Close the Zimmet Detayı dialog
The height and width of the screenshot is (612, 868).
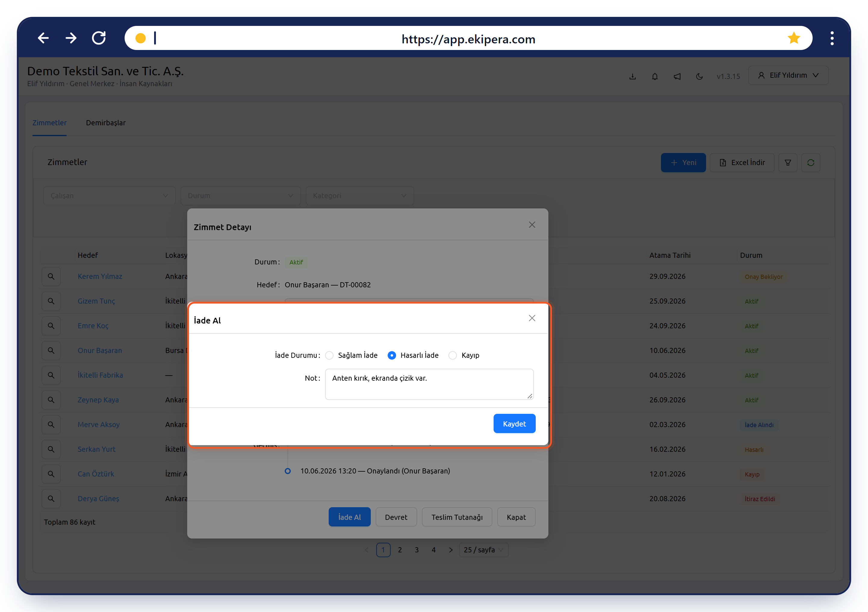[532, 225]
